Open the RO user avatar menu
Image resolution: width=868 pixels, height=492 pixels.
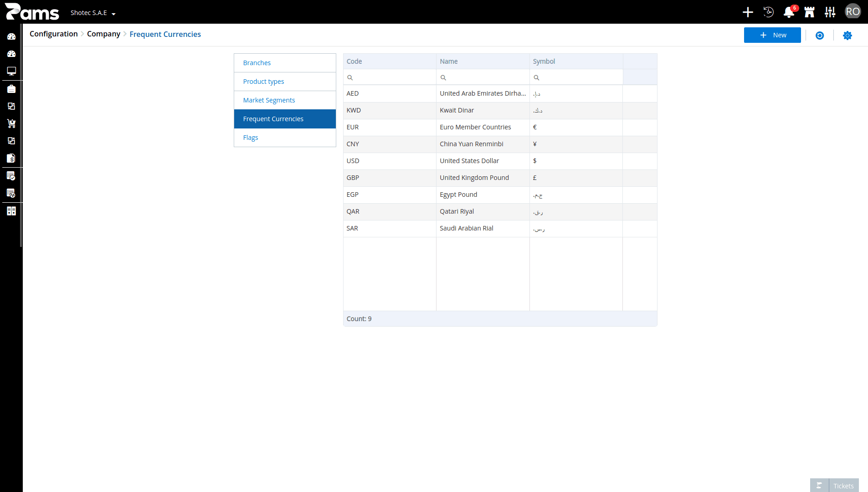coord(853,11)
